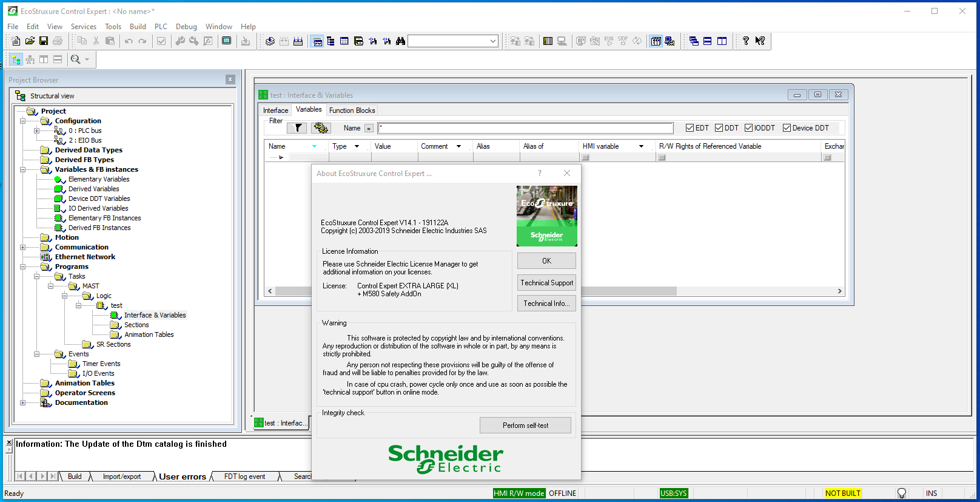The height and width of the screenshot is (502, 980).
Task: Click the 'test : Interfac...' window tab at bottom
Action: coord(281,423)
